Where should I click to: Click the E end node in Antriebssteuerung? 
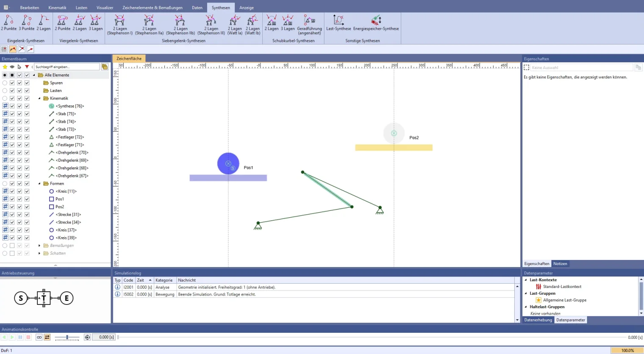67,298
